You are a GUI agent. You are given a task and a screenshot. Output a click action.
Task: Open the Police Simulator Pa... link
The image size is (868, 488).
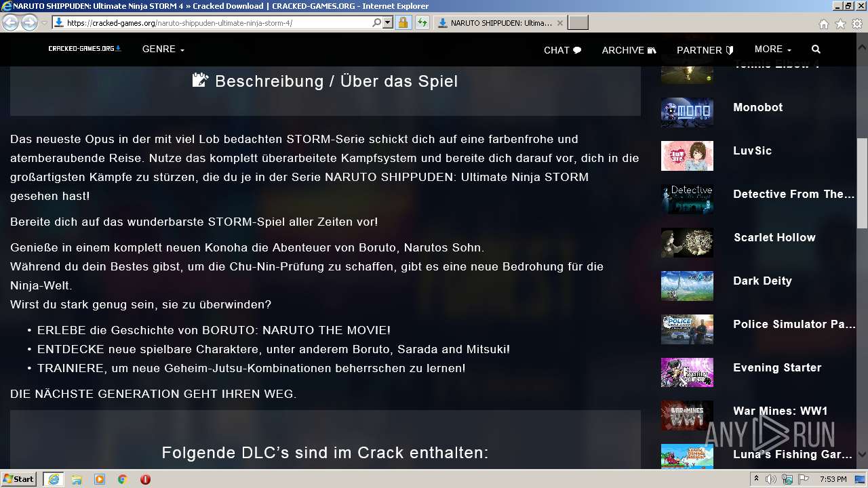coord(794,324)
